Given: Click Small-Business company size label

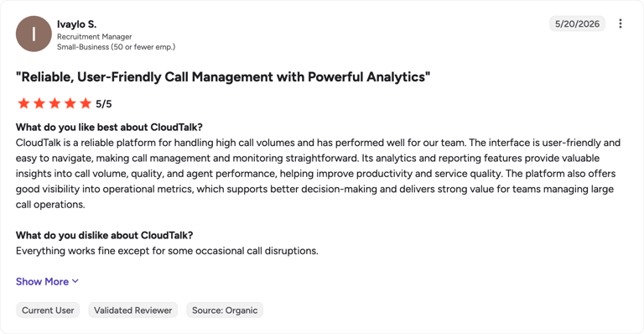Looking at the screenshot, I should point(117,47).
